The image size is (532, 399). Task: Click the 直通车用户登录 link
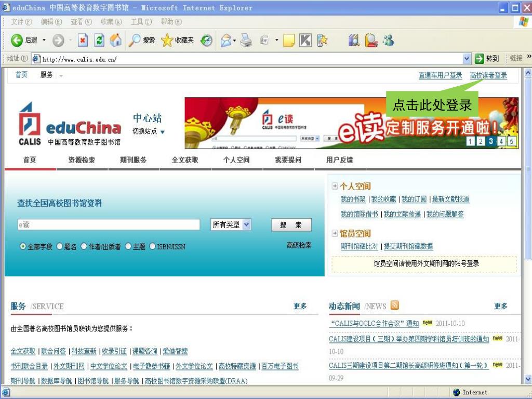(x=441, y=75)
